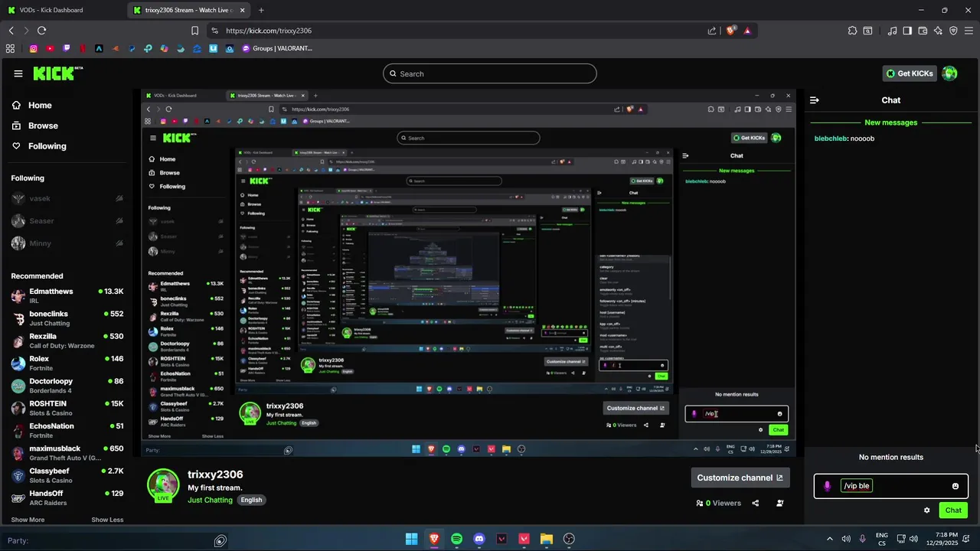Image resolution: width=980 pixels, height=551 pixels.
Task: Open boneclinks recommended channel
Action: click(x=67, y=318)
